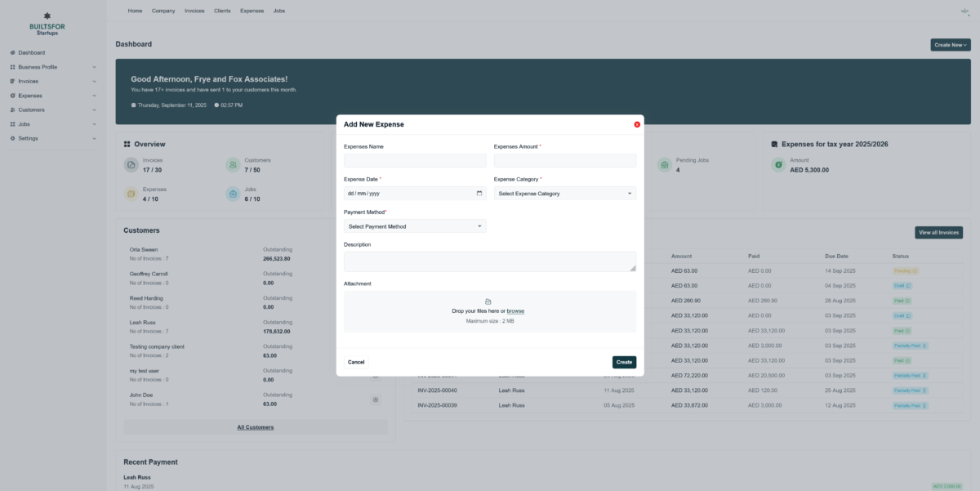Click the Expenses overview card icon
Screen dimensions: 980x491
tap(131, 194)
